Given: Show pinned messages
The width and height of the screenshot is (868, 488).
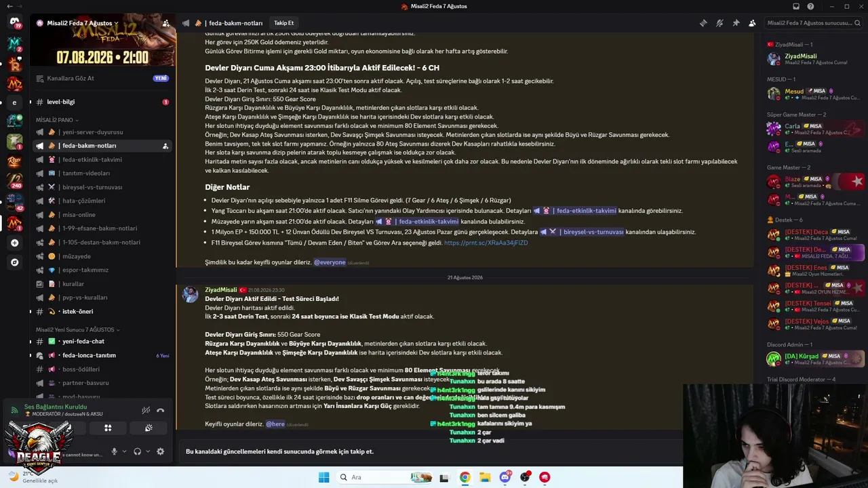Looking at the screenshot, I should click(736, 23).
